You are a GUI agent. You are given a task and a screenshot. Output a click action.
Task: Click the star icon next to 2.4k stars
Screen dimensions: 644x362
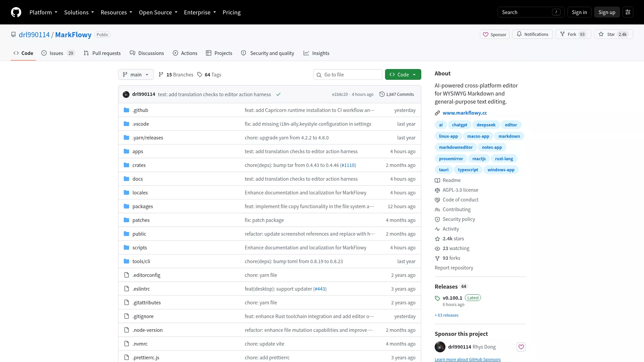click(x=437, y=239)
